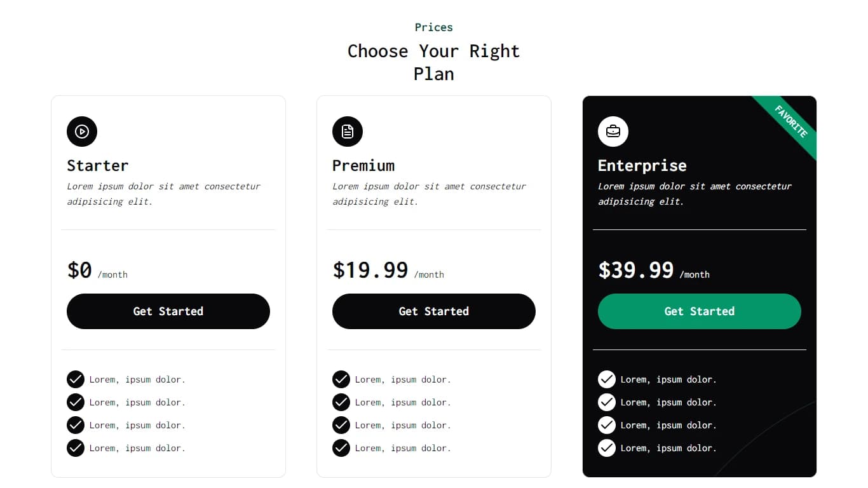Click the second checkmark in Premium features

coord(341,402)
